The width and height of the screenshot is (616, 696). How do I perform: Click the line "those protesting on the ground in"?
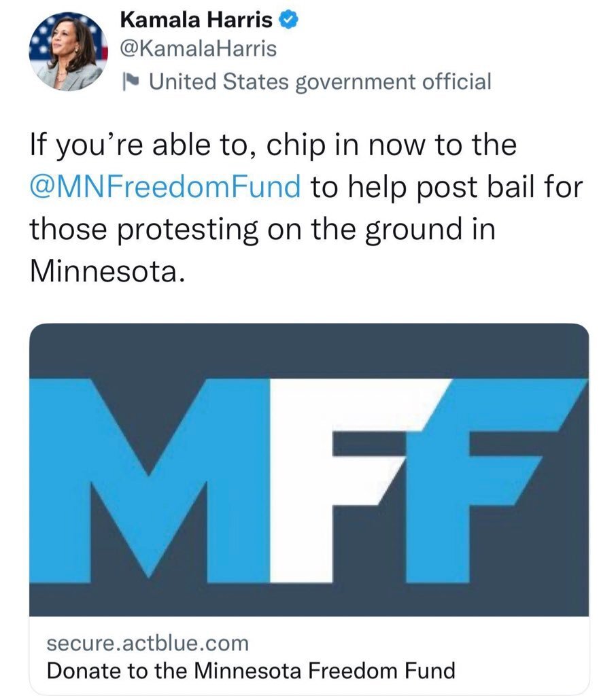(262, 229)
